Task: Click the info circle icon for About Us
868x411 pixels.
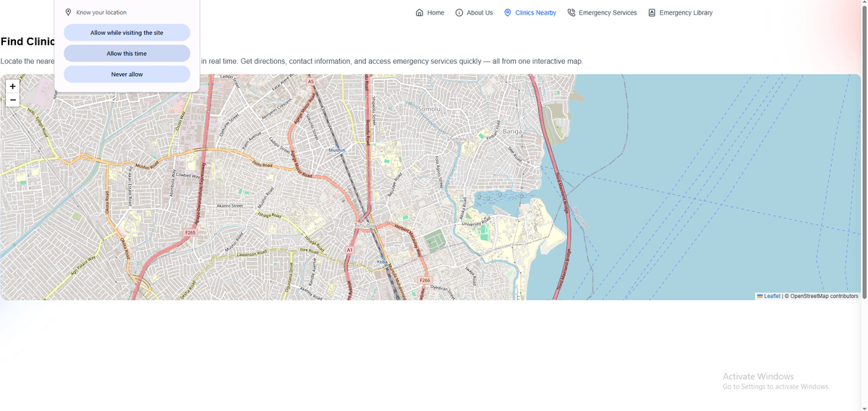Action: click(x=459, y=12)
